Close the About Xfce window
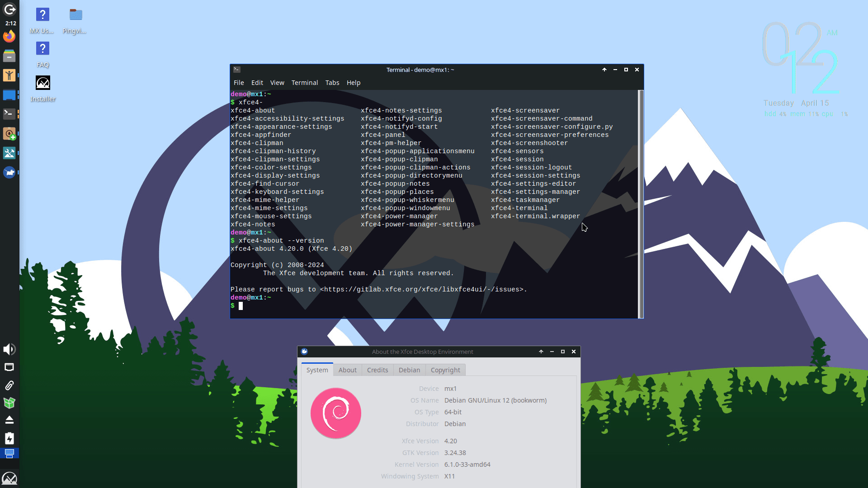The height and width of the screenshot is (488, 868). 574,352
